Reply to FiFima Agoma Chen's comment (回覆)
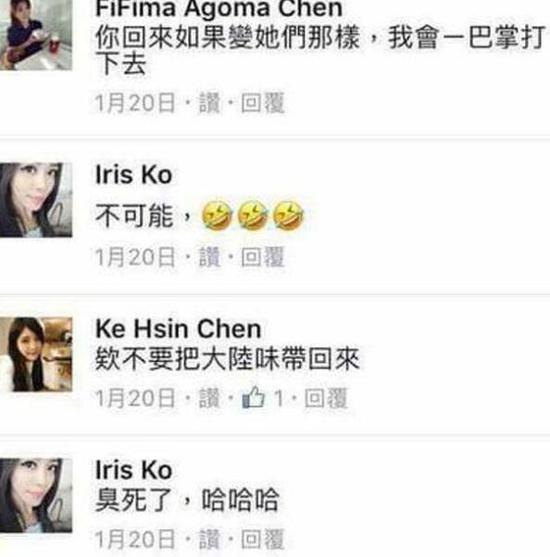Viewport: 550px width, 557px height. (x=263, y=103)
